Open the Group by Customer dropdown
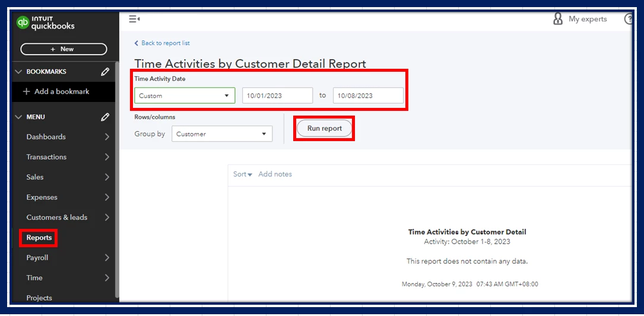Viewport: 644px width, 316px height. point(222,134)
